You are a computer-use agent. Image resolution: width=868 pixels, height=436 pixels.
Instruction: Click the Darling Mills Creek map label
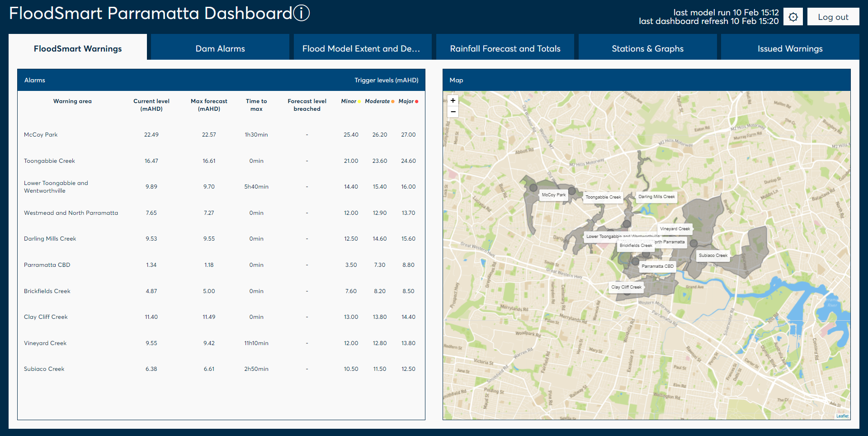click(x=656, y=197)
